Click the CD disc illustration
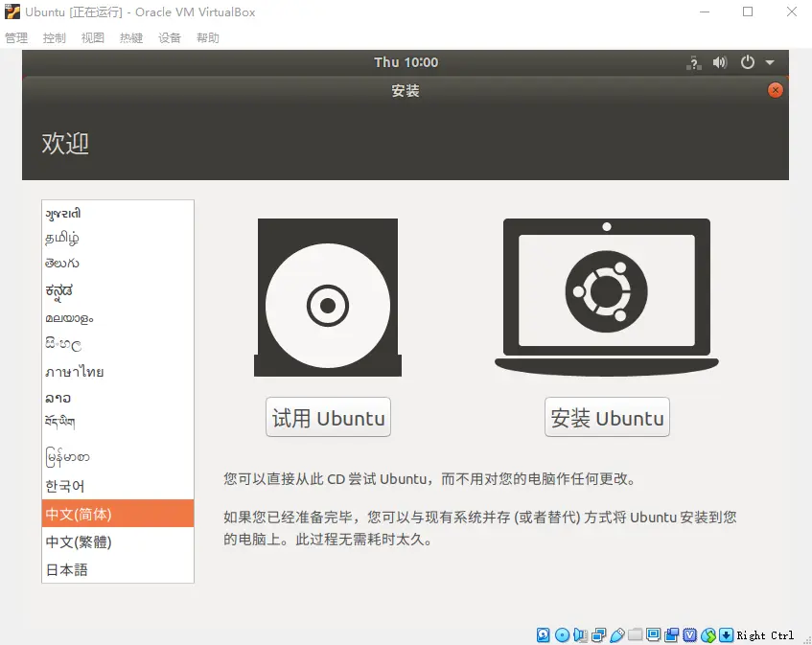The width and height of the screenshot is (812, 645). pyautogui.click(x=328, y=298)
